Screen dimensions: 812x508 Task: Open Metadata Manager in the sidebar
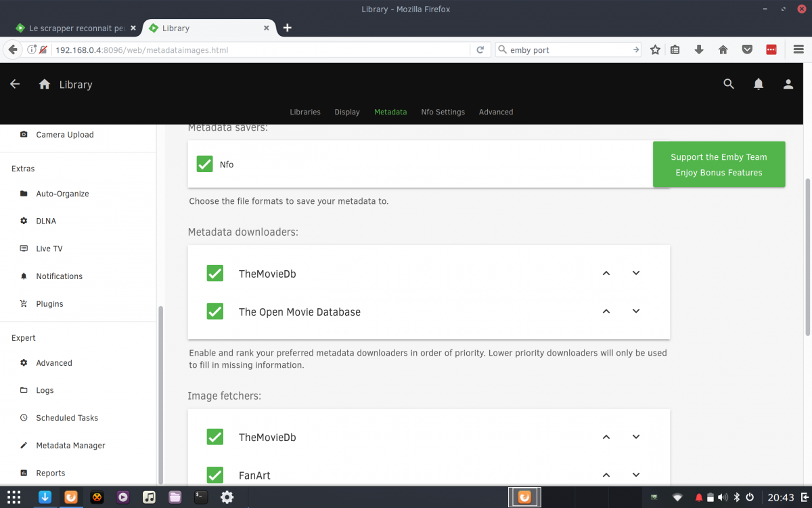pyautogui.click(x=71, y=446)
